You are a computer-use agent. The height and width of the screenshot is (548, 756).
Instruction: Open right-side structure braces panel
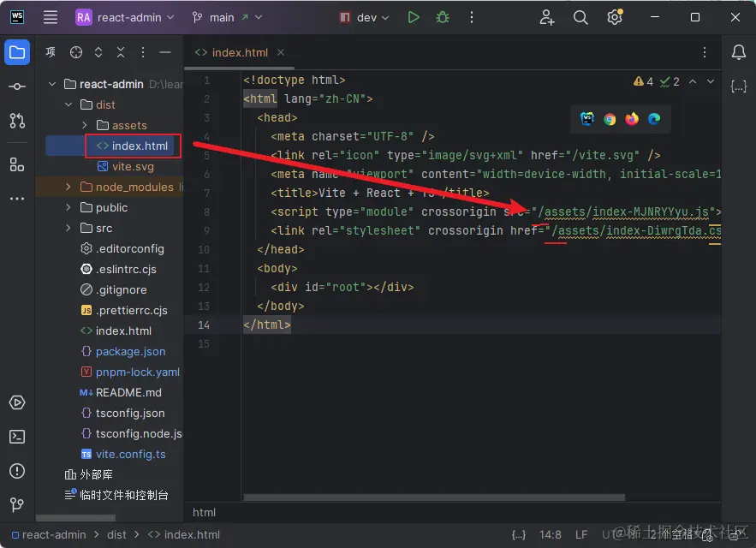pyautogui.click(x=739, y=86)
